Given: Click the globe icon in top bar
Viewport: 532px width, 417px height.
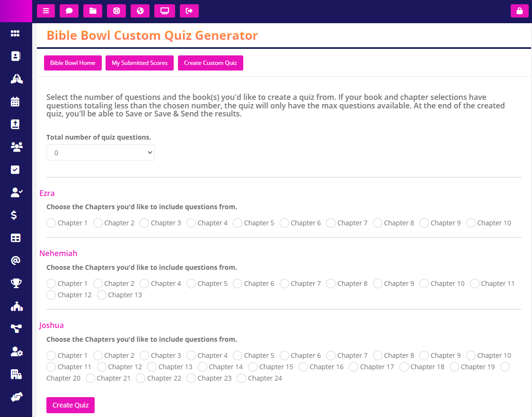Looking at the screenshot, I should click(x=140, y=11).
